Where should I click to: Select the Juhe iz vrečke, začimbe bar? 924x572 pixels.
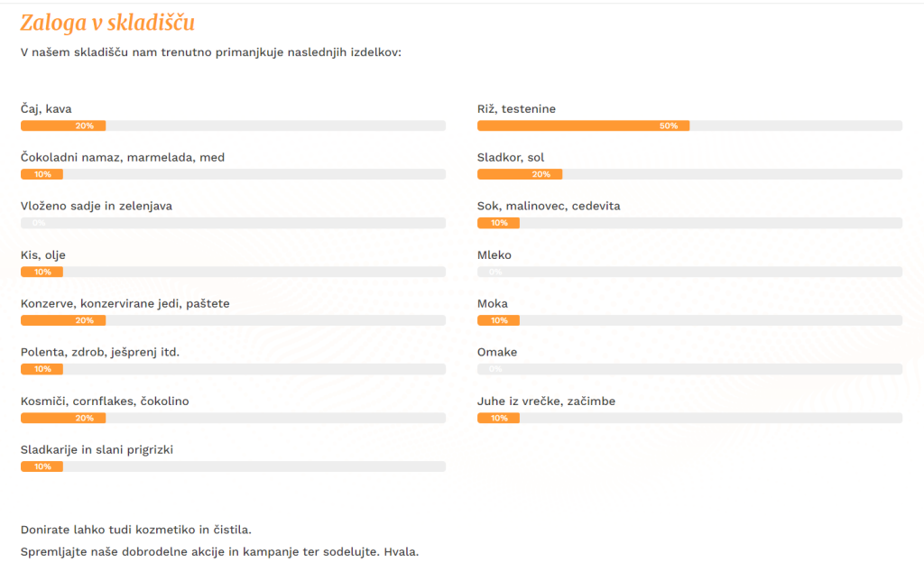click(689, 418)
